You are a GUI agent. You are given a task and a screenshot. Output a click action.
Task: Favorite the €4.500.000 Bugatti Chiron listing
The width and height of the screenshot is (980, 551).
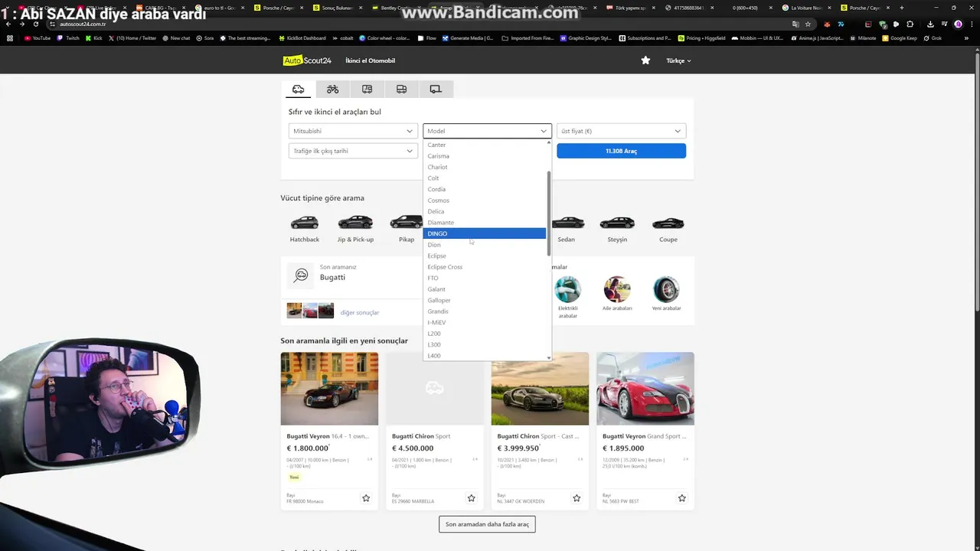point(471,498)
